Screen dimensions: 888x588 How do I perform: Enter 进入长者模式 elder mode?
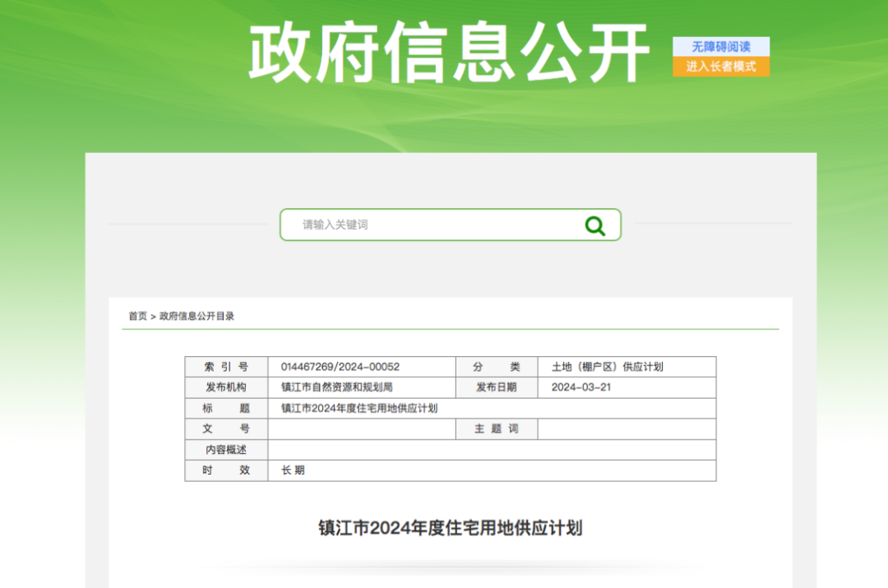tap(719, 66)
